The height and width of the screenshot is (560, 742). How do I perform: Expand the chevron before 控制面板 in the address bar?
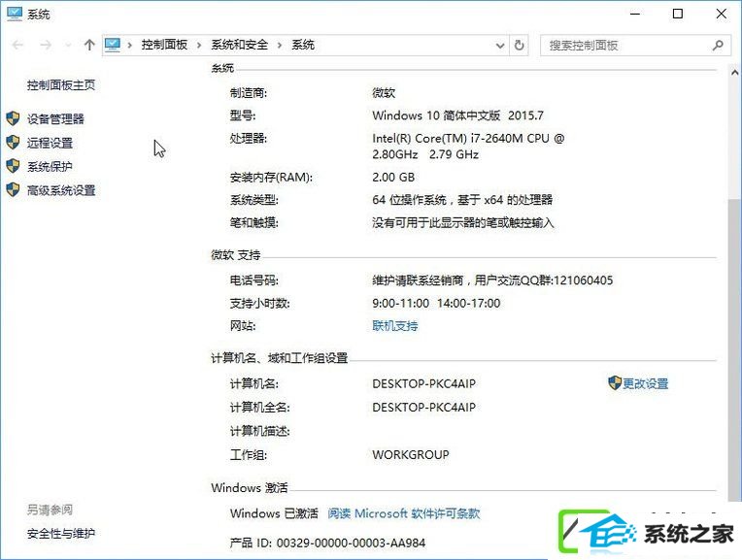click(130, 46)
